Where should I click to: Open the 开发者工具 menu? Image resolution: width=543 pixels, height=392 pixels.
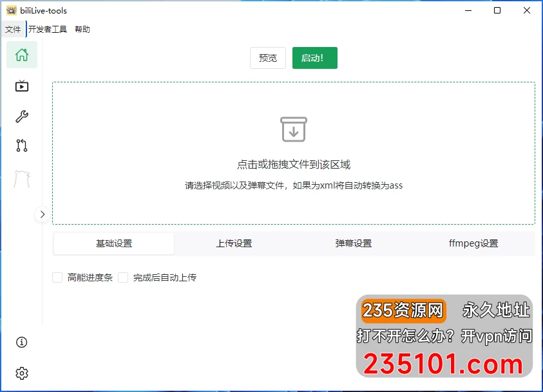(47, 29)
